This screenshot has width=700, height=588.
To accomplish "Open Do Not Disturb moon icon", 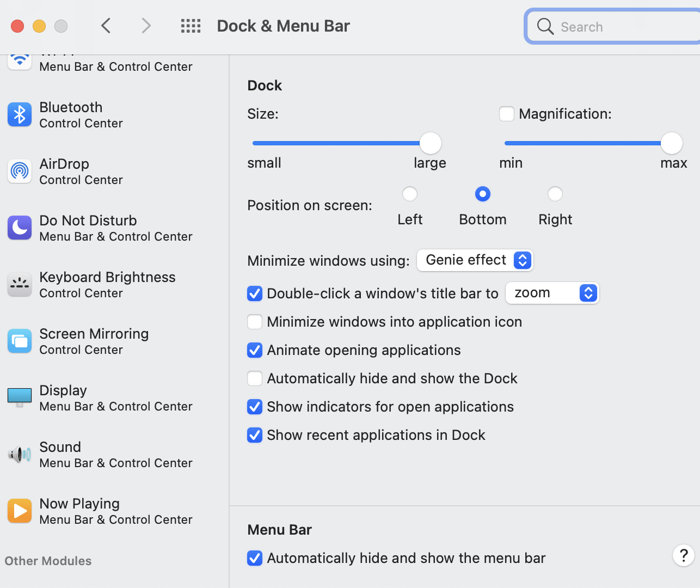I will pos(20,228).
